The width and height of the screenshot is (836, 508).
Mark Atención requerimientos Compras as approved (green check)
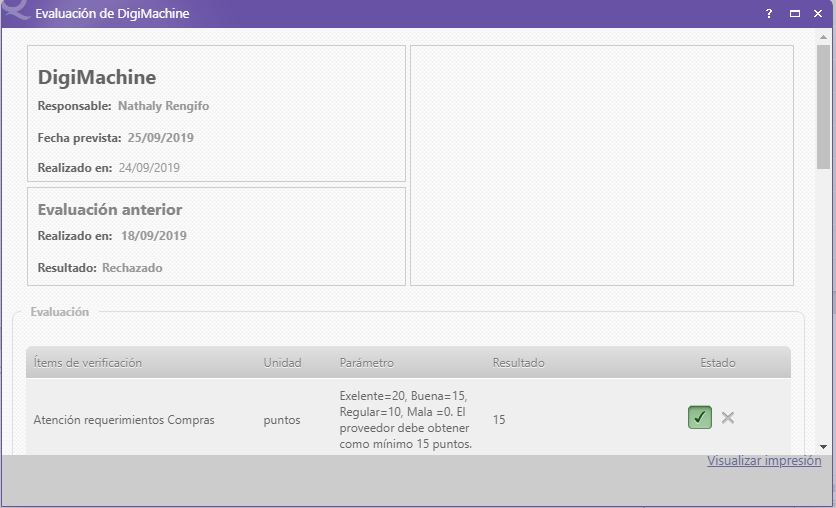700,417
